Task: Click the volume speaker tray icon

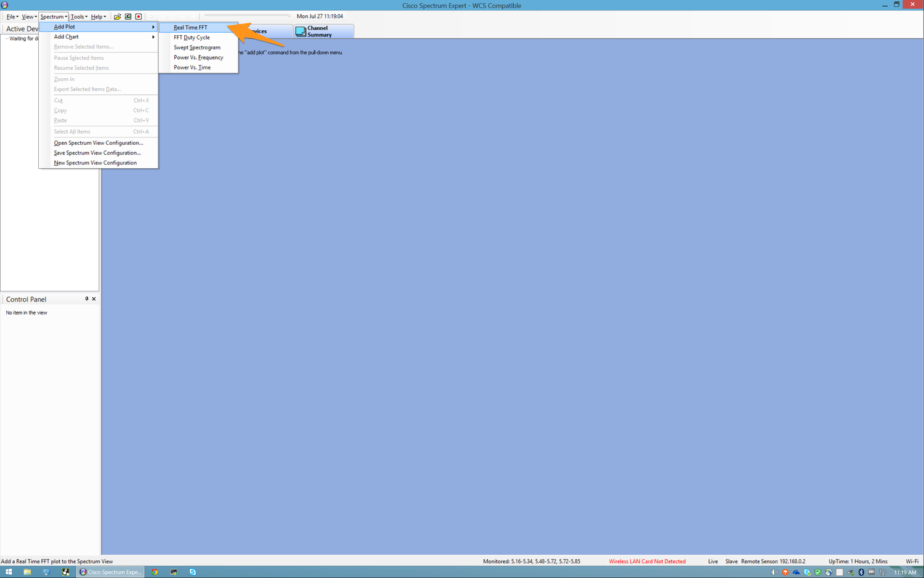Action: point(774,572)
